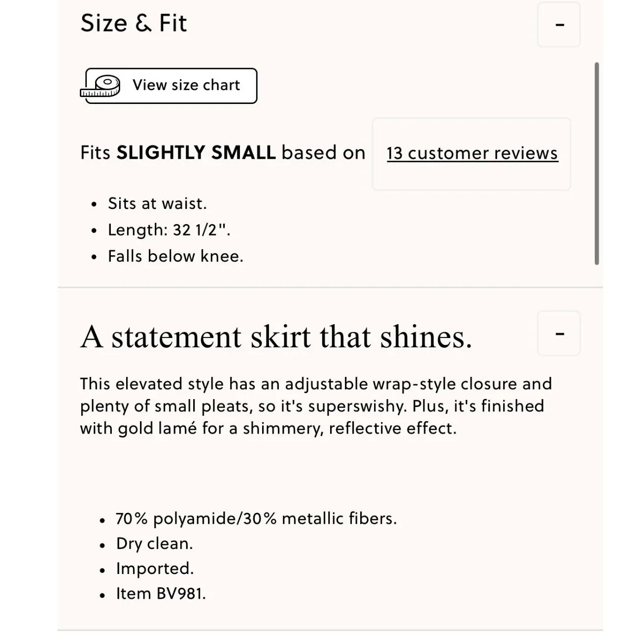Click the "Imported" bullet
This screenshot has height=644, width=644.
coord(155,569)
